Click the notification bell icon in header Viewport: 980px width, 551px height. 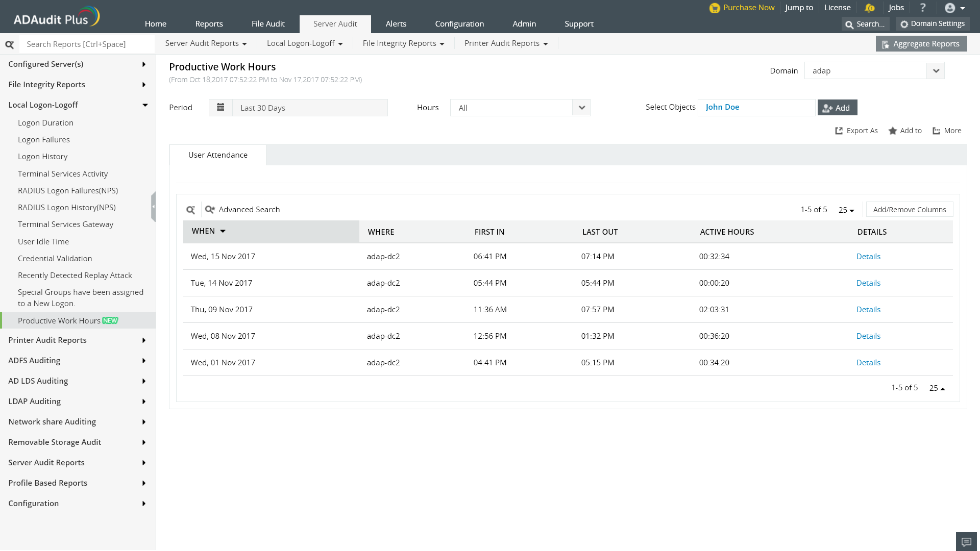tap(870, 8)
